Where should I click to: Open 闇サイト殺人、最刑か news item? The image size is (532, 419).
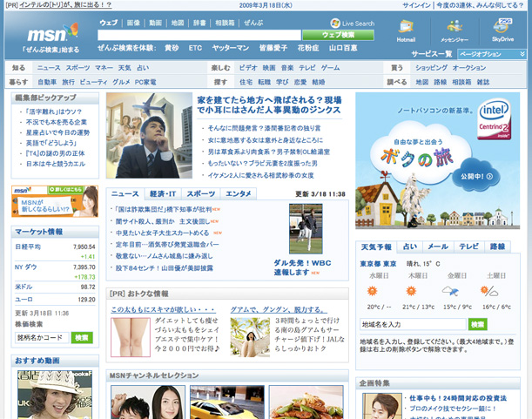pyautogui.click(x=163, y=221)
